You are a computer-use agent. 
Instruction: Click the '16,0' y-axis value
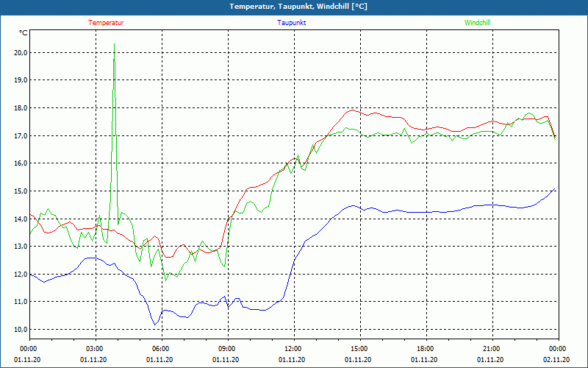pyautogui.click(x=21, y=163)
